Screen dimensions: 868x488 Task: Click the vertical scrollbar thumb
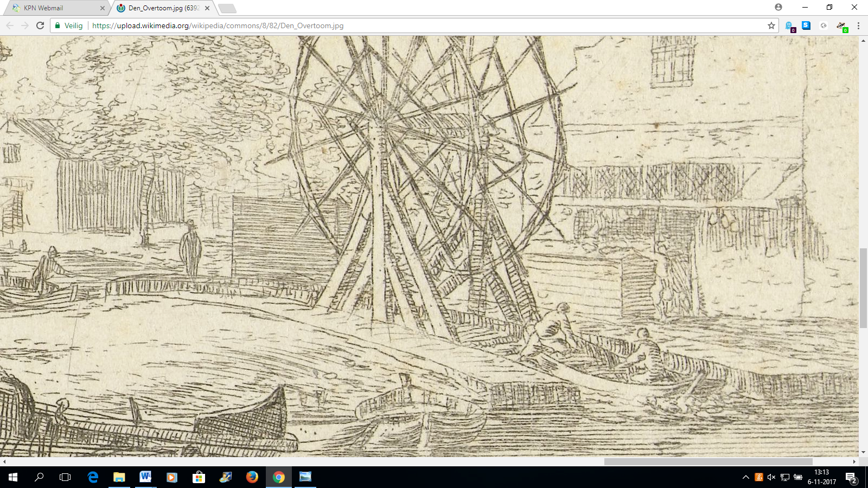point(863,288)
